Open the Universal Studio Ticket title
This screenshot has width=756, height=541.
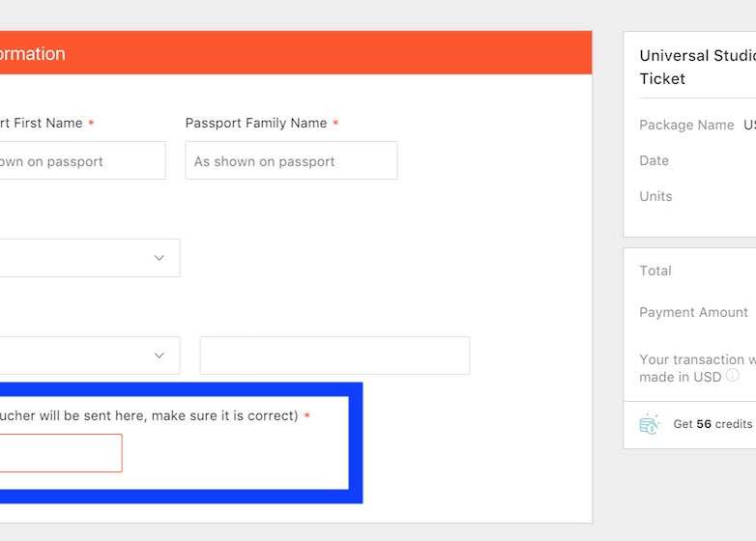click(696, 67)
